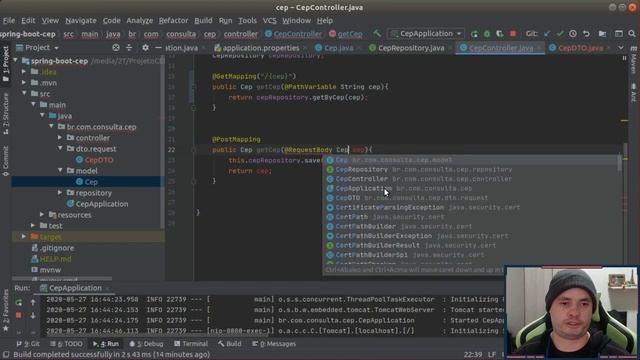Choose CertPath suggestion from completion list
This screenshot has width=640, height=360.
point(471,217)
